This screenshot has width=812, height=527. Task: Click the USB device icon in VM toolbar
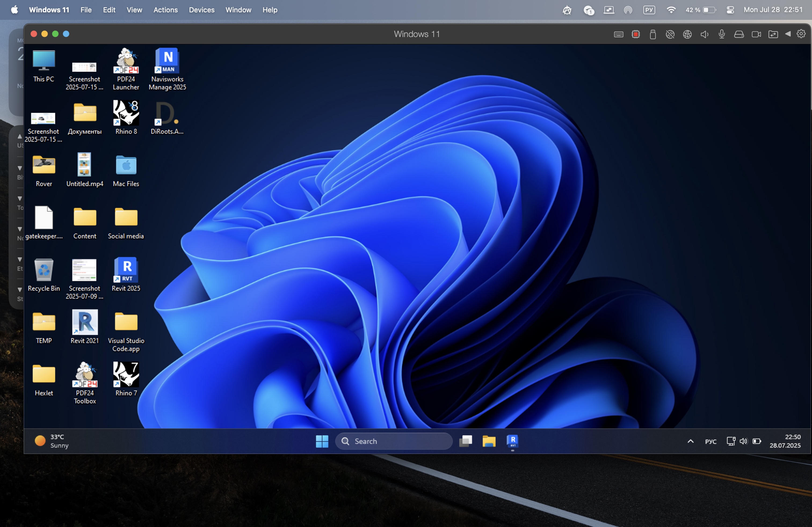pos(653,34)
